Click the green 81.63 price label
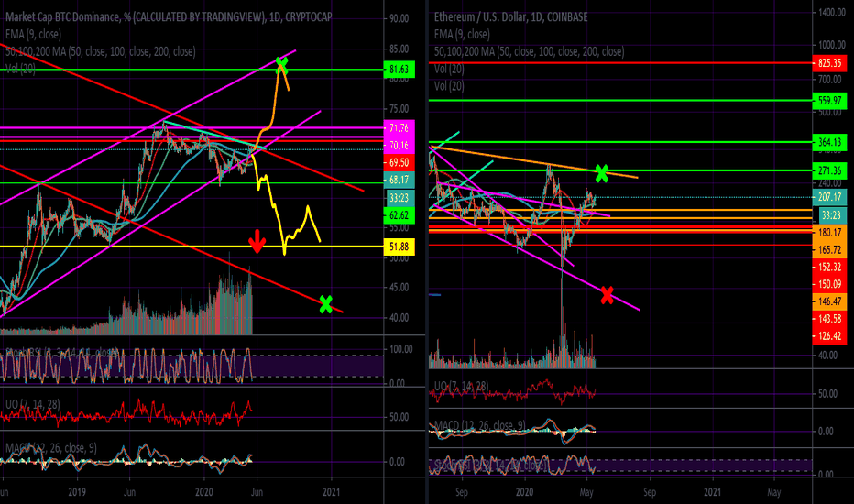This screenshot has height=504, width=854. point(400,70)
